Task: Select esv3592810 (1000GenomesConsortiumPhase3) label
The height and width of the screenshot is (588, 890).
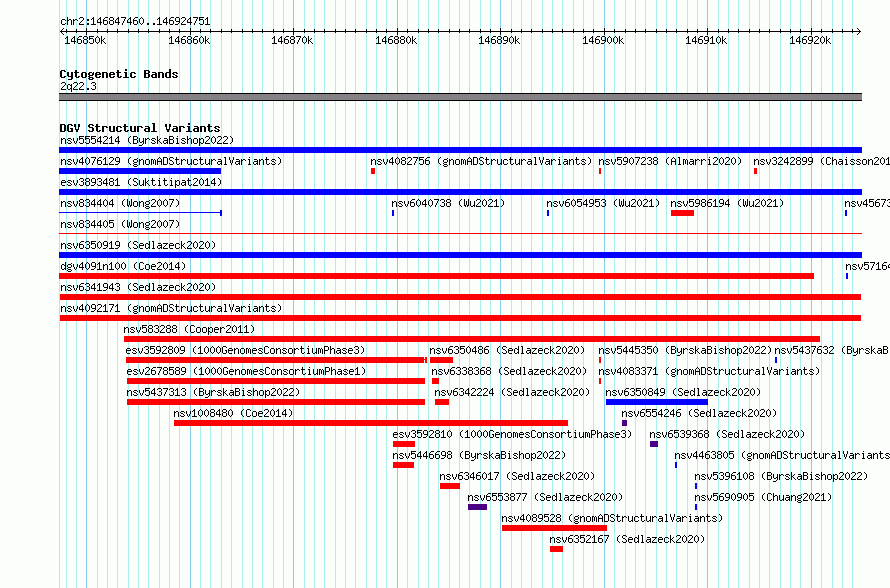Action: (512, 434)
